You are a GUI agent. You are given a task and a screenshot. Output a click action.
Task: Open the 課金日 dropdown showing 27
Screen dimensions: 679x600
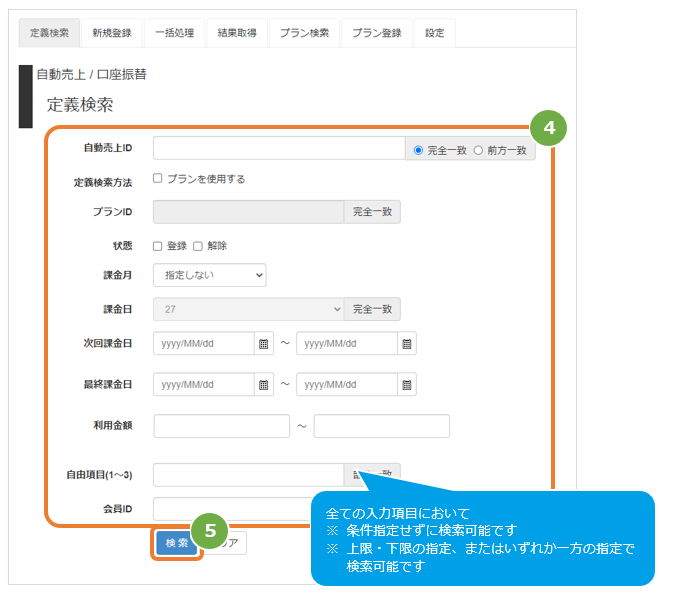[249, 309]
